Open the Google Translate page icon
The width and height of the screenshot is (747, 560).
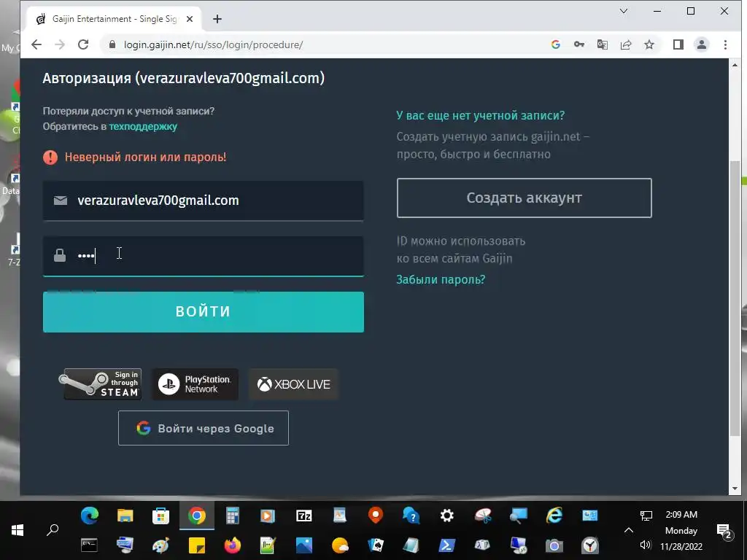point(602,44)
